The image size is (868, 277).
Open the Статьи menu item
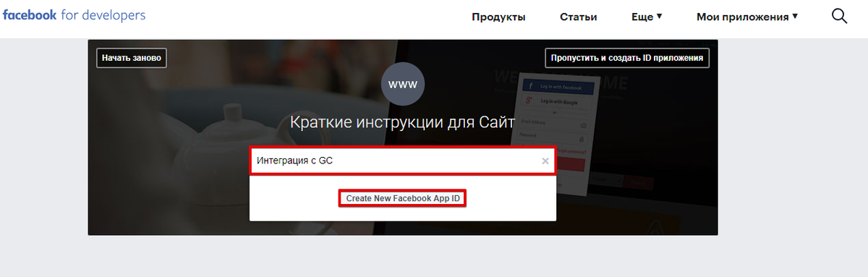[579, 17]
